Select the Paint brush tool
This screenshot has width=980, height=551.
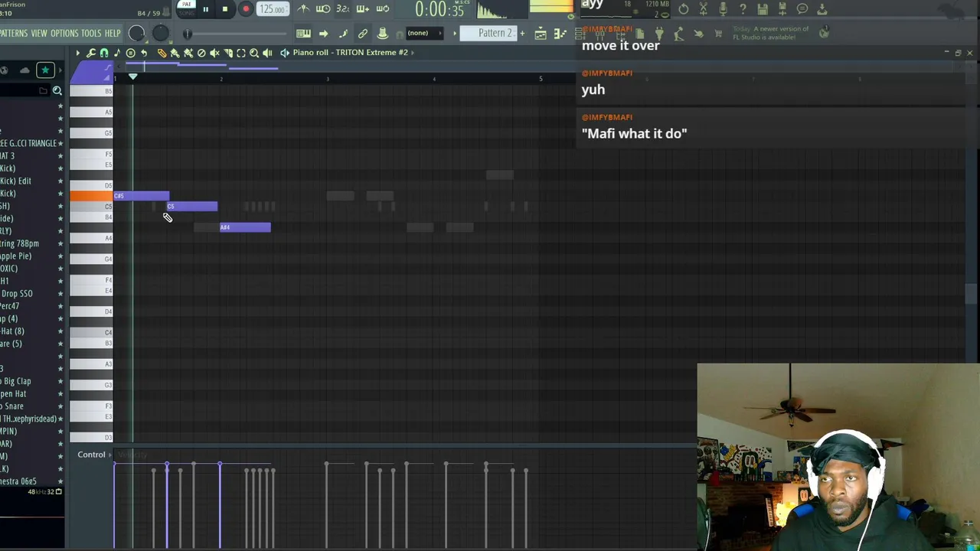pyautogui.click(x=175, y=53)
